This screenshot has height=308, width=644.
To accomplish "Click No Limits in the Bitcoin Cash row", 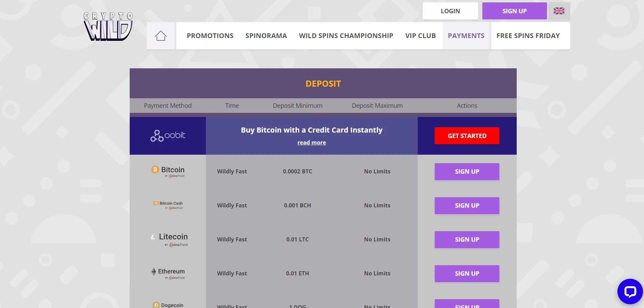I will 377,205.
